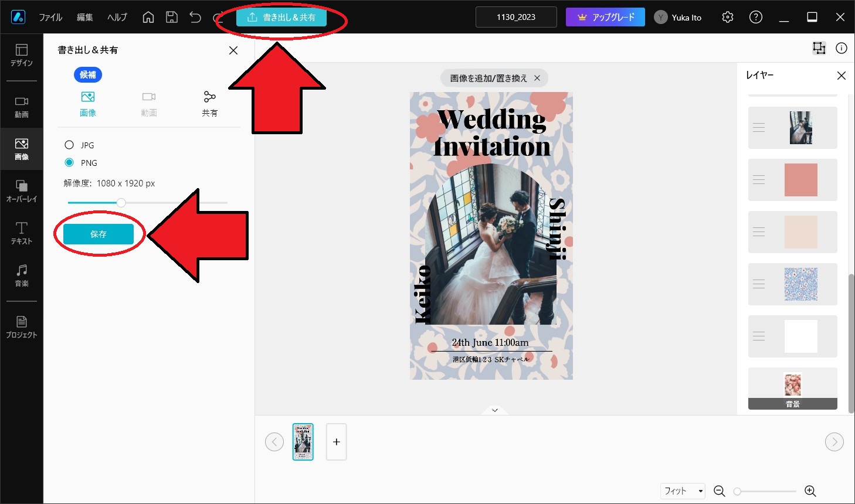Open the プロジェクト sidebar panel
Viewport: 855px width, 504px height.
click(x=21, y=327)
